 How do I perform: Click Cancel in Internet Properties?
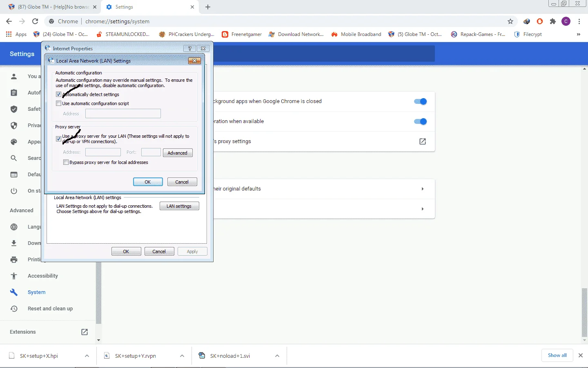click(159, 251)
